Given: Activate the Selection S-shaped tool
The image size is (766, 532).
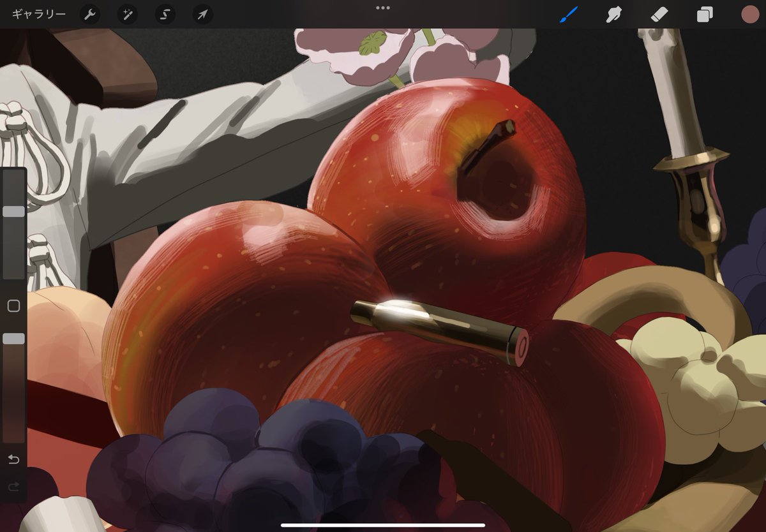Looking at the screenshot, I should 165,14.
